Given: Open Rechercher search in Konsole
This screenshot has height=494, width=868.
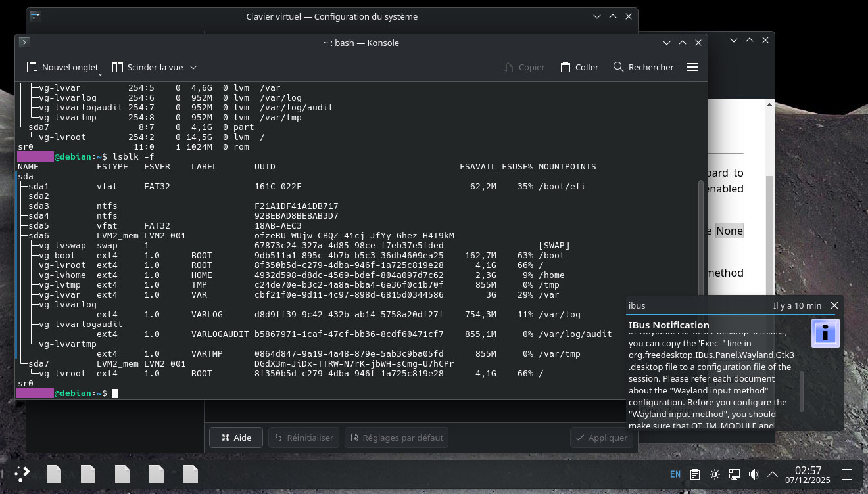Looking at the screenshot, I should pyautogui.click(x=642, y=66).
